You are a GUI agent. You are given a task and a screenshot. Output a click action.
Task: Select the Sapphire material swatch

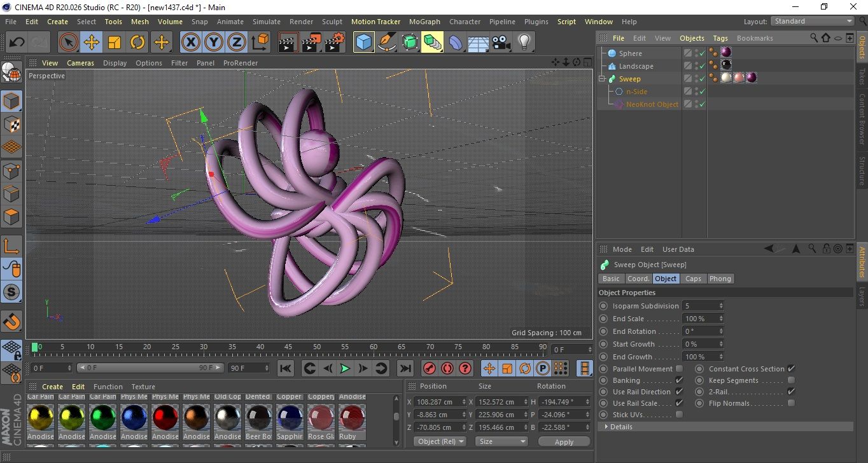(x=290, y=418)
